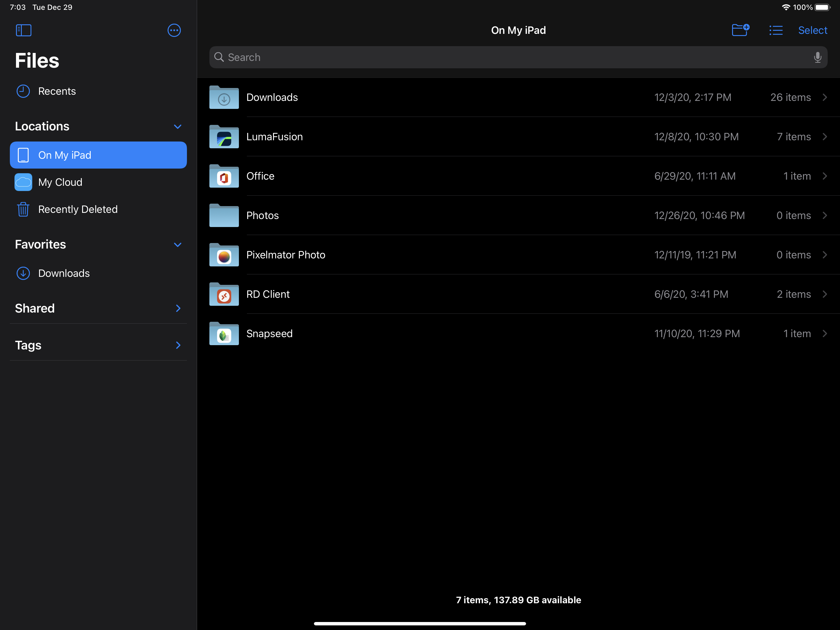Viewport: 840px width, 630px height.
Task: Open Recently Deleted location
Action: point(98,209)
